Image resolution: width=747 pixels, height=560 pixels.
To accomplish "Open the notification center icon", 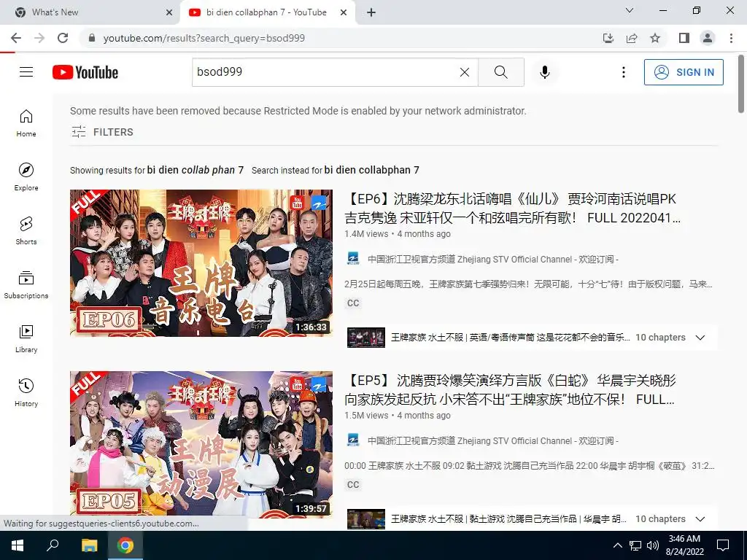I will point(723,545).
